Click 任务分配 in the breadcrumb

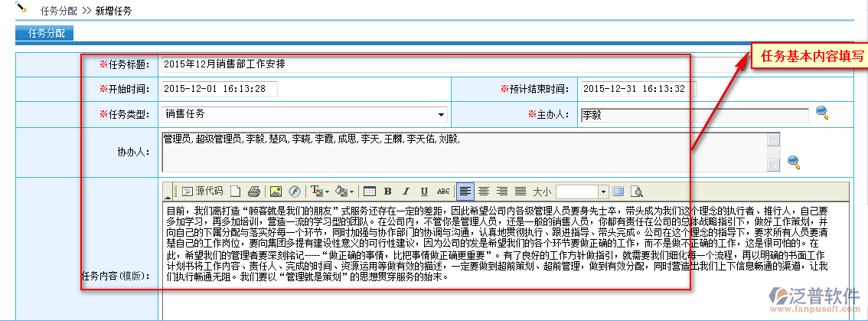point(59,11)
